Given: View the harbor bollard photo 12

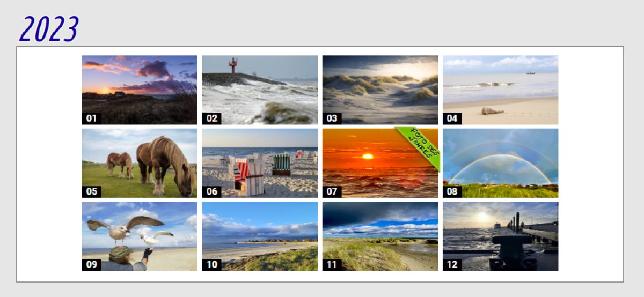Looking at the screenshot, I should pos(500,236).
